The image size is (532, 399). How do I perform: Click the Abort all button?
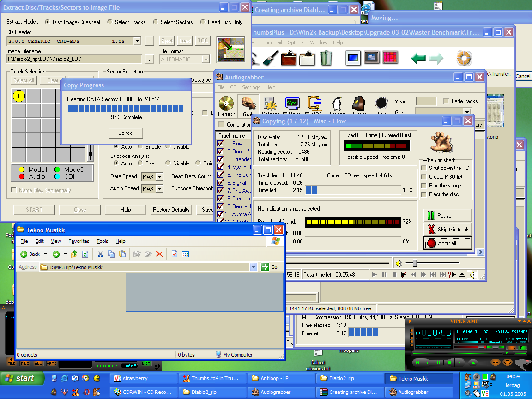coord(448,243)
